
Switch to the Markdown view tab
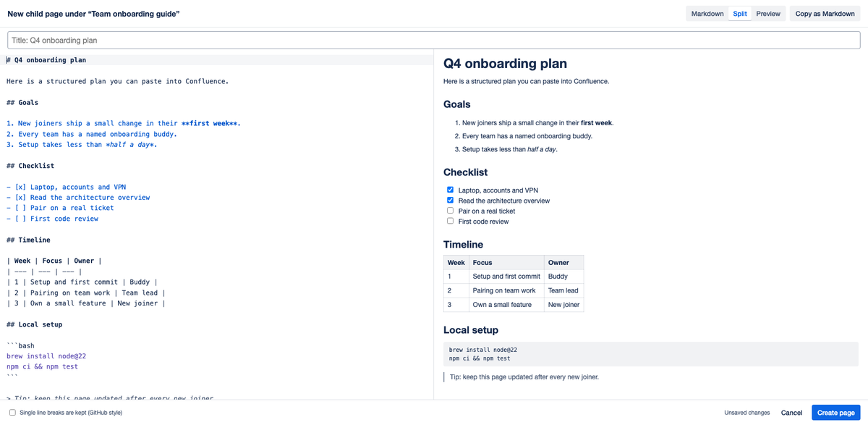707,14
